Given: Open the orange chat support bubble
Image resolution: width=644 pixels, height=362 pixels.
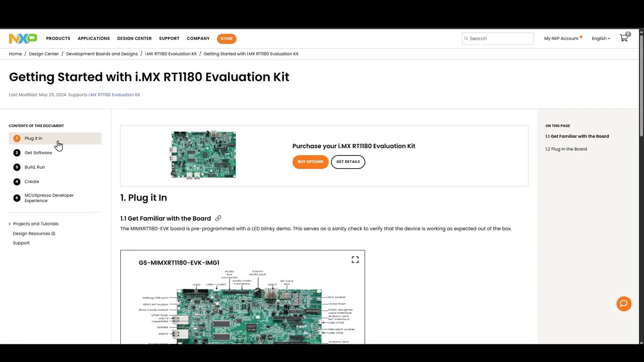Looking at the screenshot, I should (624, 303).
